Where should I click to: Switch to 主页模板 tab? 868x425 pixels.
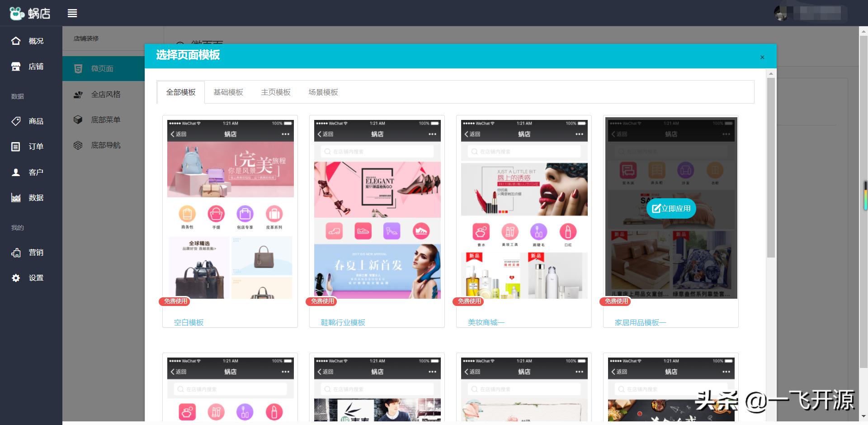tap(276, 92)
